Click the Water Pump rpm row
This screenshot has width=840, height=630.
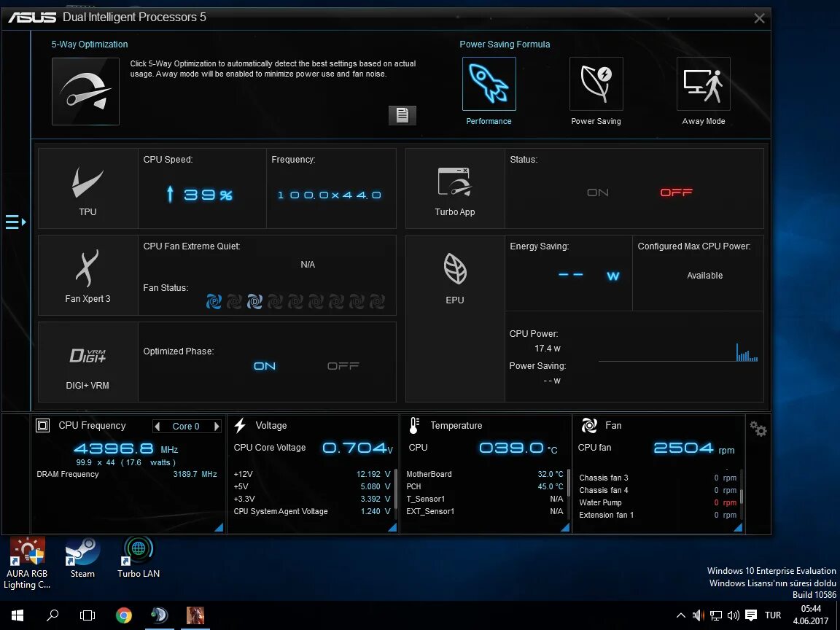pos(658,502)
